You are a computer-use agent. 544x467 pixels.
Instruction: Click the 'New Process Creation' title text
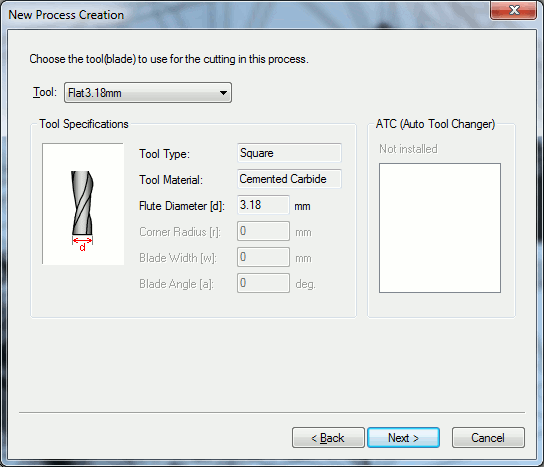[66, 15]
